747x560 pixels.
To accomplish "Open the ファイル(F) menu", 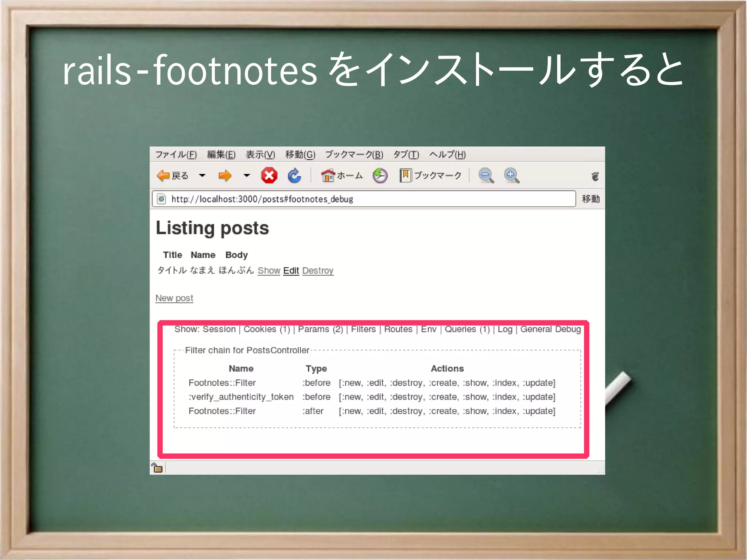I will tap(176, 155).
